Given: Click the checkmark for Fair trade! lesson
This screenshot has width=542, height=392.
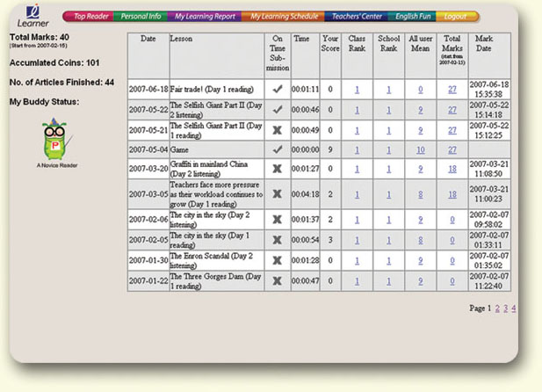Looking at the screenshot, I should (277, 89).
